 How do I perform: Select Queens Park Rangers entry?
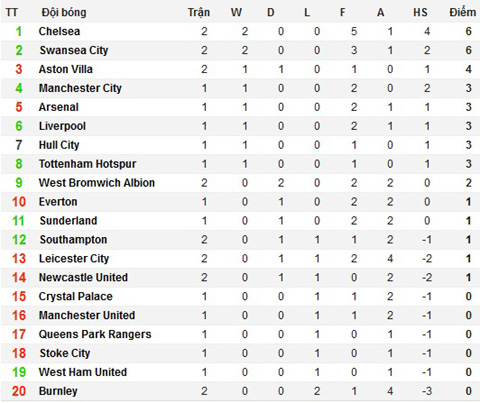click(95, 334)
